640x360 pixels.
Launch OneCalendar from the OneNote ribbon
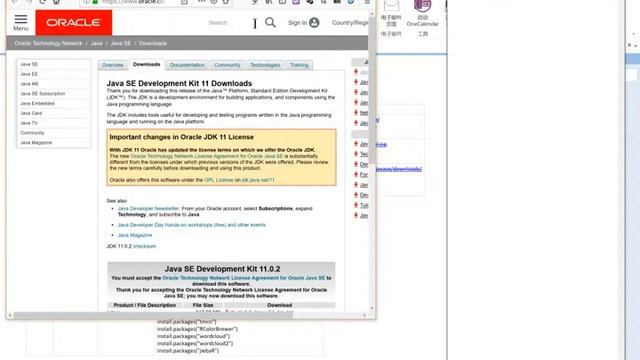422,13
